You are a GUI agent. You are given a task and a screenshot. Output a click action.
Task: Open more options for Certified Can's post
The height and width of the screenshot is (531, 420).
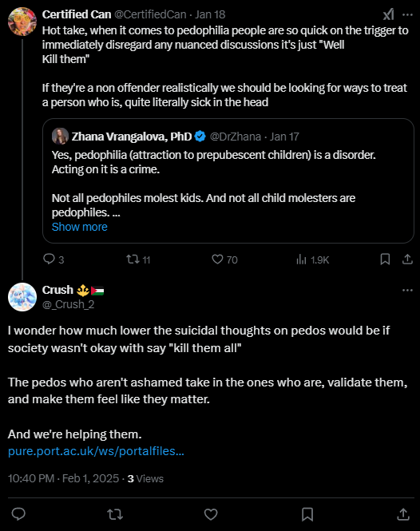point(407,14)
